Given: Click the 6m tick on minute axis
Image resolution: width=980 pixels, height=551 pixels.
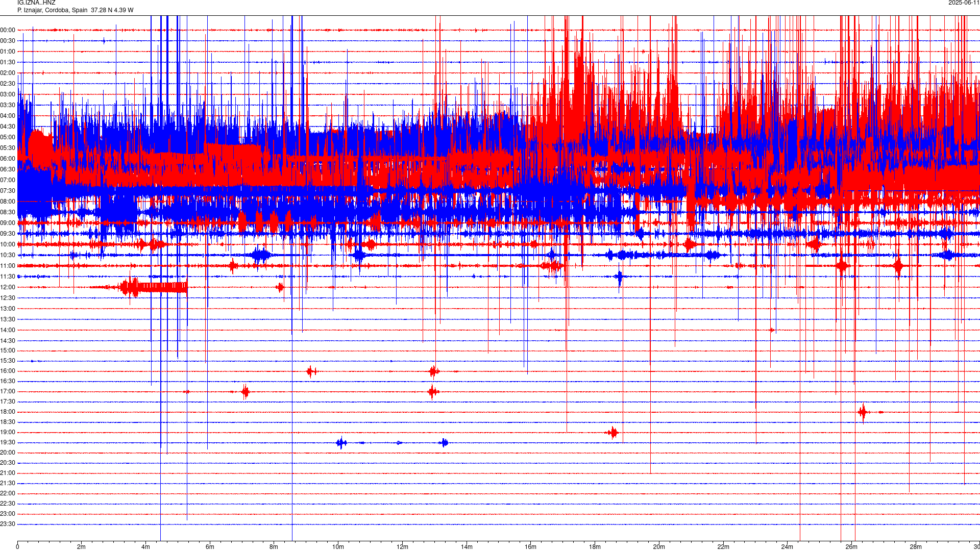Looking at the screenshot, I should click(x=210, y=547).
